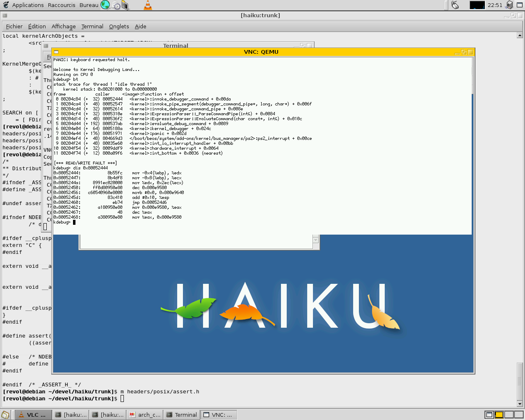Click the black system monitor graph applet
Viewport: 525px width, 420px height.
click(477, 5)
